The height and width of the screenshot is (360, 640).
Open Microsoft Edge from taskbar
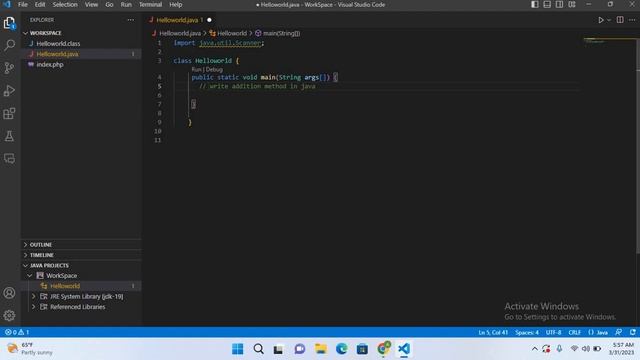342,349
